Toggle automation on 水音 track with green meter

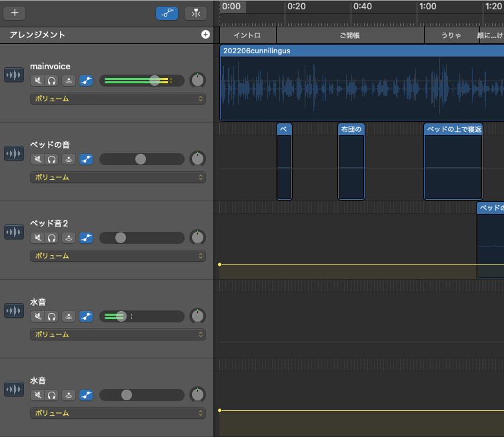click(86, 316)
